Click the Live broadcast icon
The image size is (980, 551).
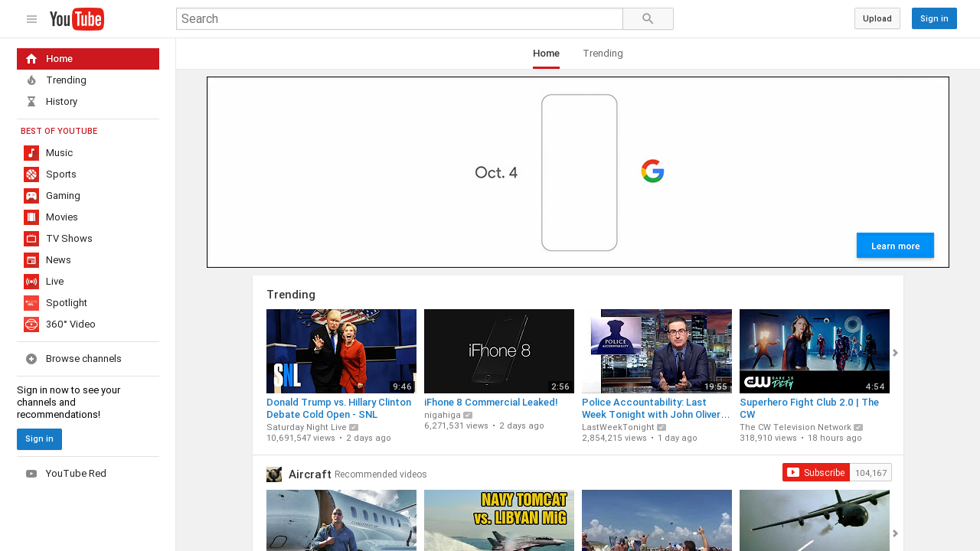pyautogui.click(x=31, y=282)
